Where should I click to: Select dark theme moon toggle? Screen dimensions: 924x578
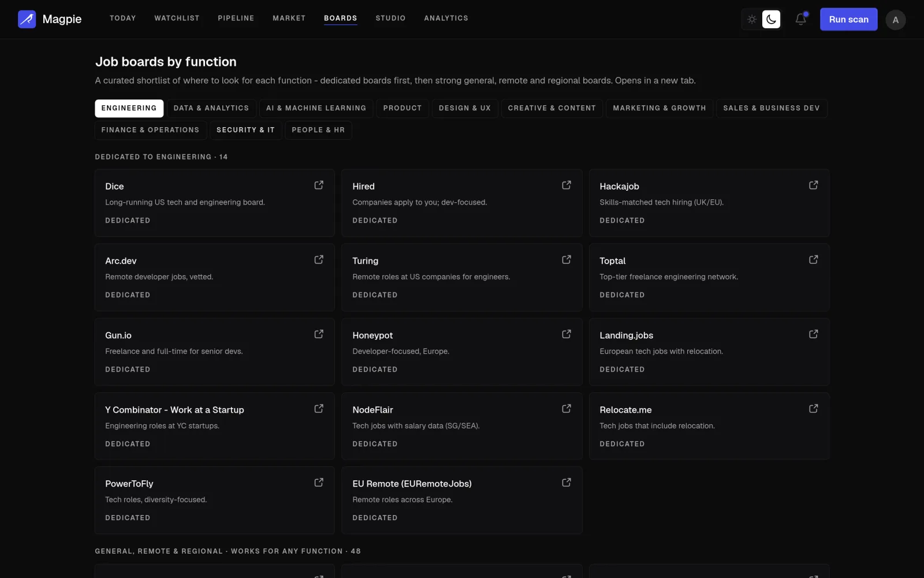click(771, 19)
